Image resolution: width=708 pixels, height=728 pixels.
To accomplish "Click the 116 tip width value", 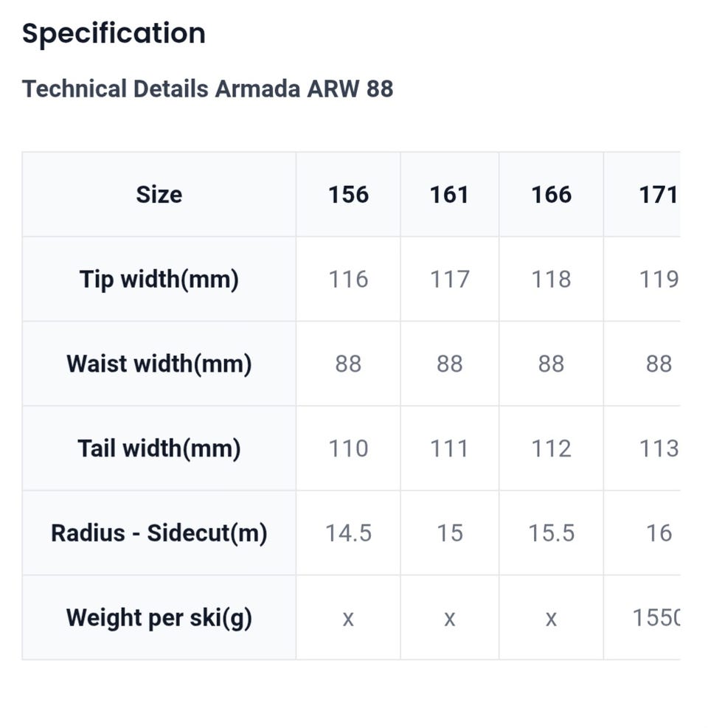I will click(x=348, y=280).
